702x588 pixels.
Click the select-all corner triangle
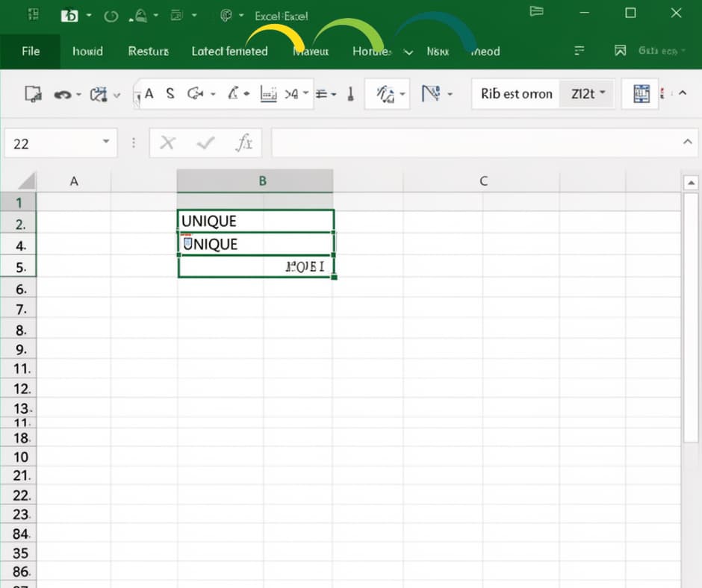26,181
